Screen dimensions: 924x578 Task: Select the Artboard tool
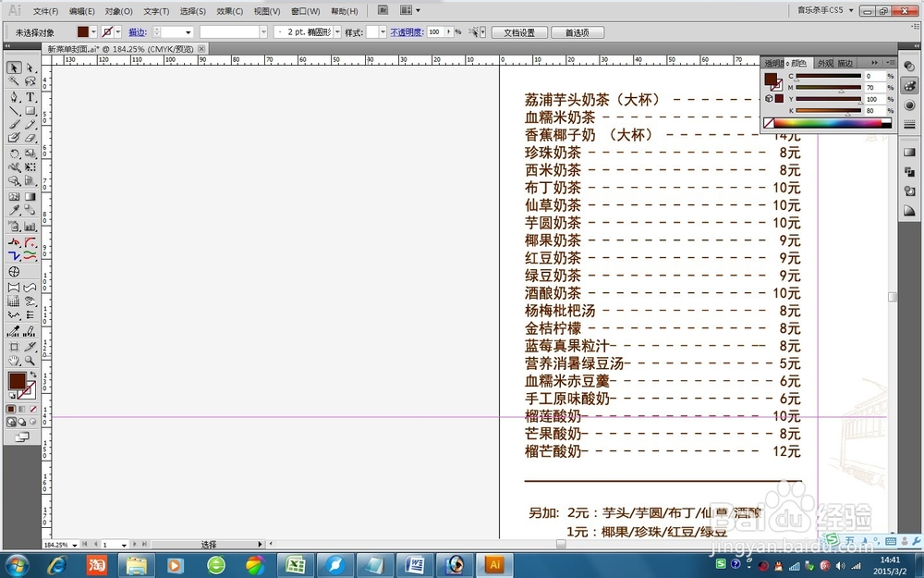click(x=14, y=347)
